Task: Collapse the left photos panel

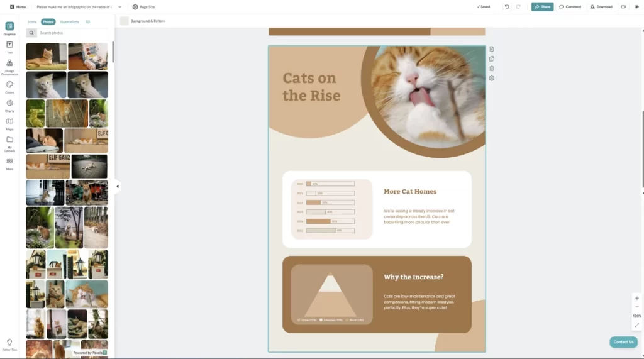Action: pos(118,187)
